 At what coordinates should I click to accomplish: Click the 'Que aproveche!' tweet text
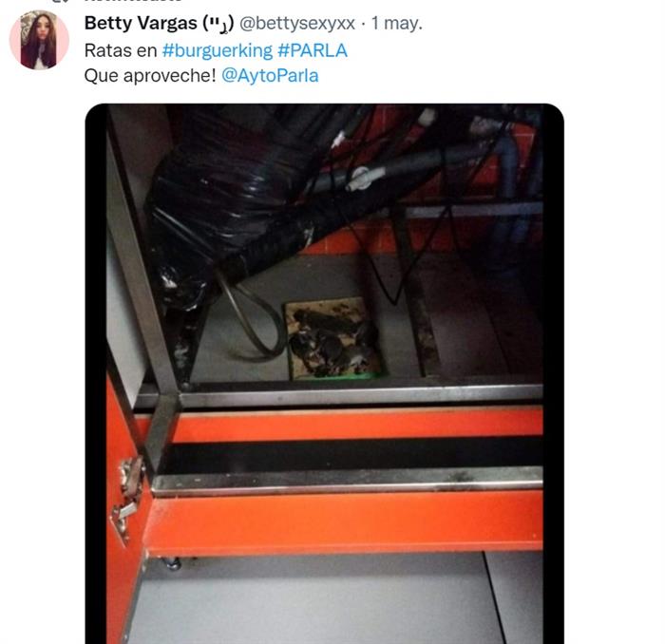150,76
